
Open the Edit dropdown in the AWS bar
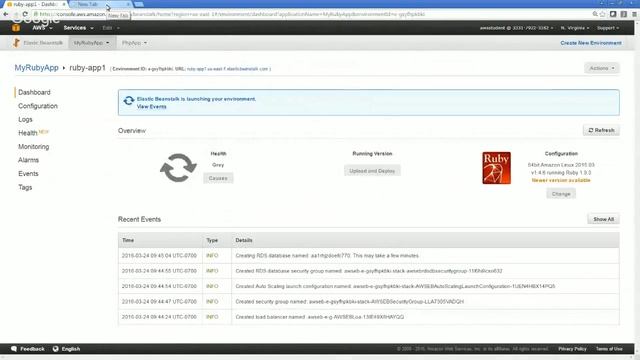click(111, 28)
